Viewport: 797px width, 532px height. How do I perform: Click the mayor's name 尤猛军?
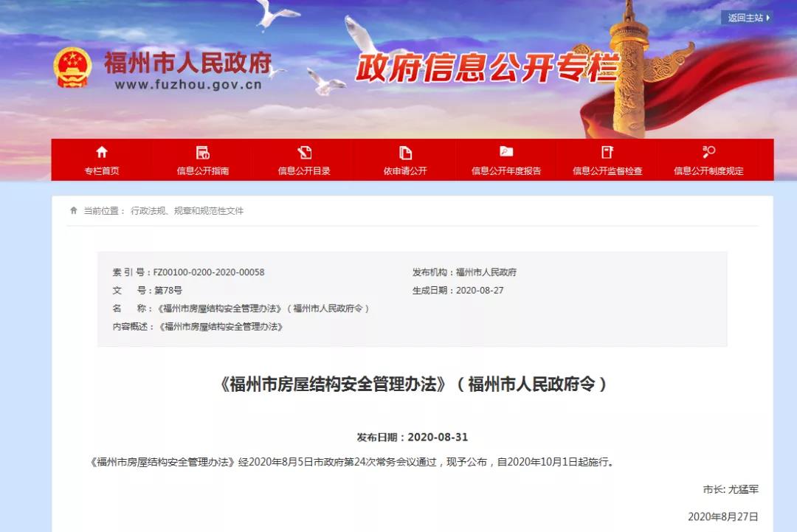pyautogui.click(x=743, y=489)
